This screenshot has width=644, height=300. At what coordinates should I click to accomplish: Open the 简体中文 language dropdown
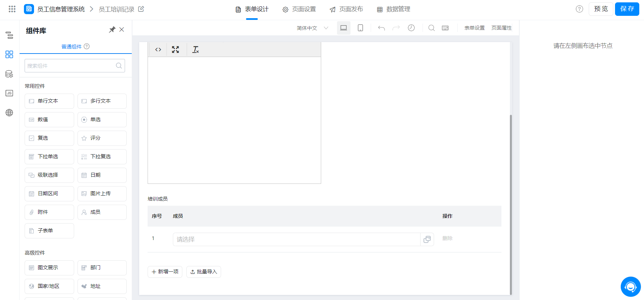click(x=312, y=28)
